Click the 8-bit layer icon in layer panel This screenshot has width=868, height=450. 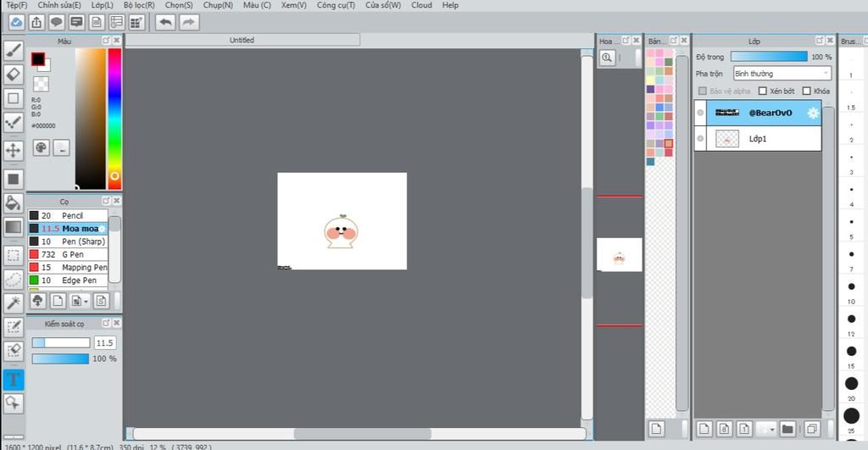tap(724, 429)
